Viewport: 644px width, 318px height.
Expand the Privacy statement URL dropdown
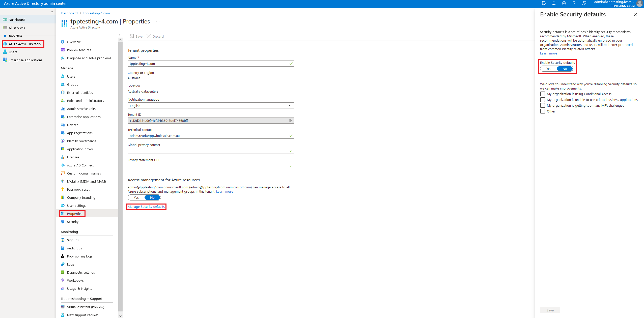coord(291,166)
